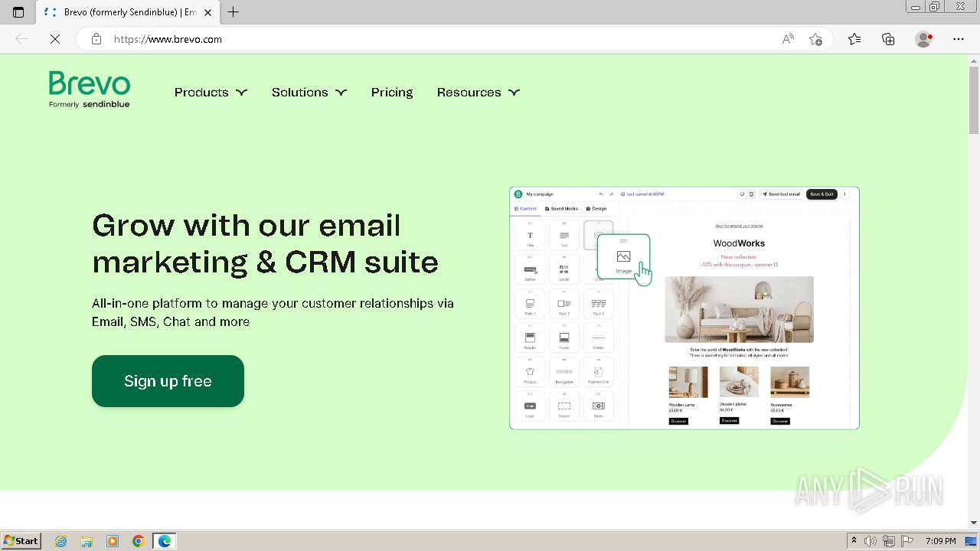Click the WoodWorks sofa photo
Viewport: 980px width, 551px height.
pyautogui.click(x=739, y=309)
